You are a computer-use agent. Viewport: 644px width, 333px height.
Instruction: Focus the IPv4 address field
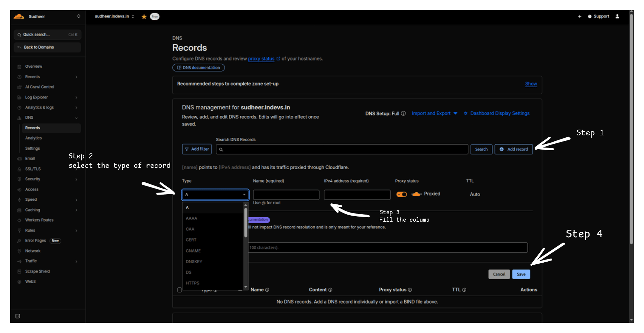(x=357, y=195)
